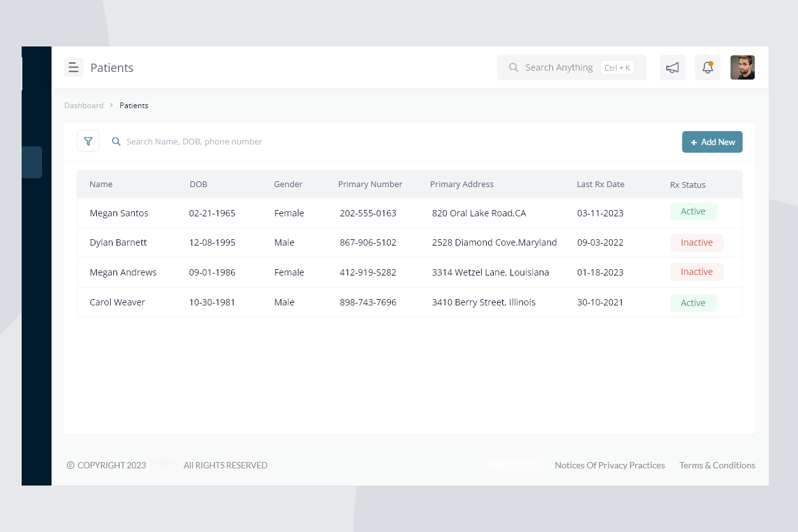Click Active status badge for Carol Weaver

click(693, 303)
